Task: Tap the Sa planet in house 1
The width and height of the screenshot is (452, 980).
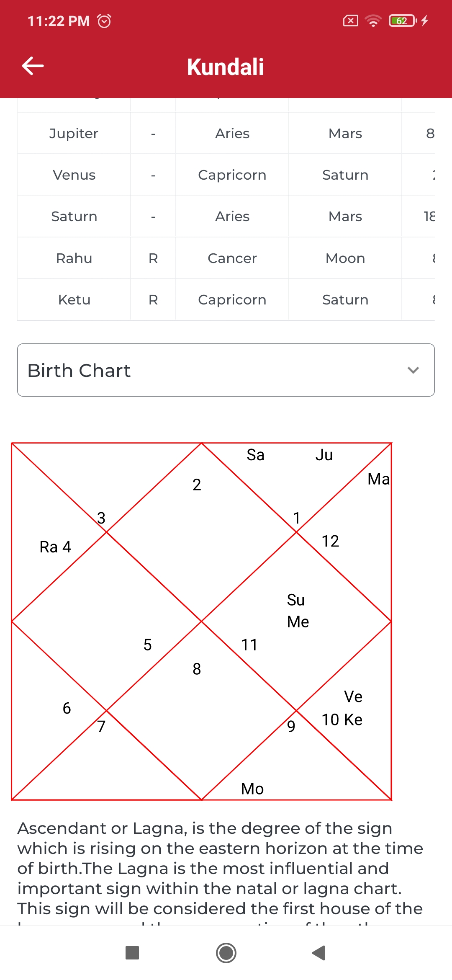Action: point(255,455)
